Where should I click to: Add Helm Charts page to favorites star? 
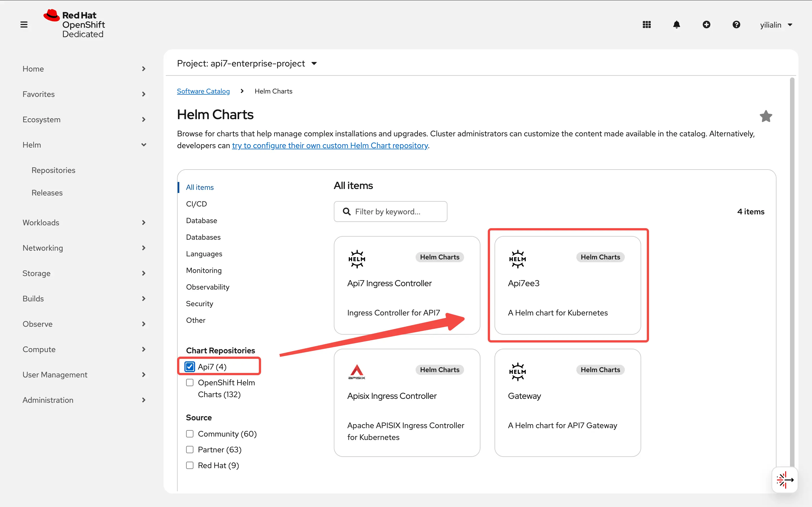tap(766, 116)
